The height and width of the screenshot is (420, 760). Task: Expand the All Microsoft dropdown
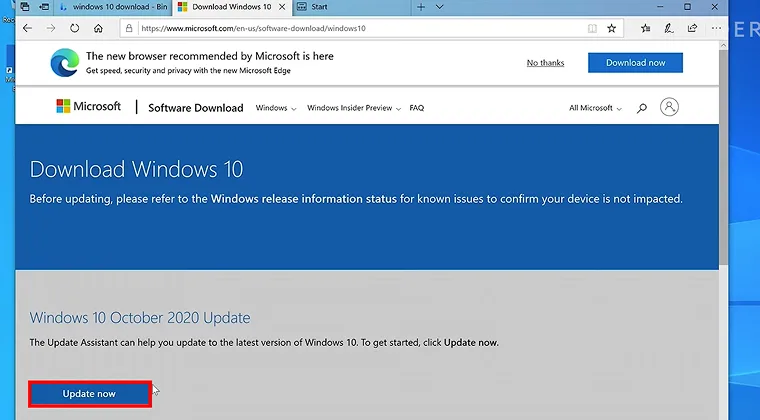595,108
